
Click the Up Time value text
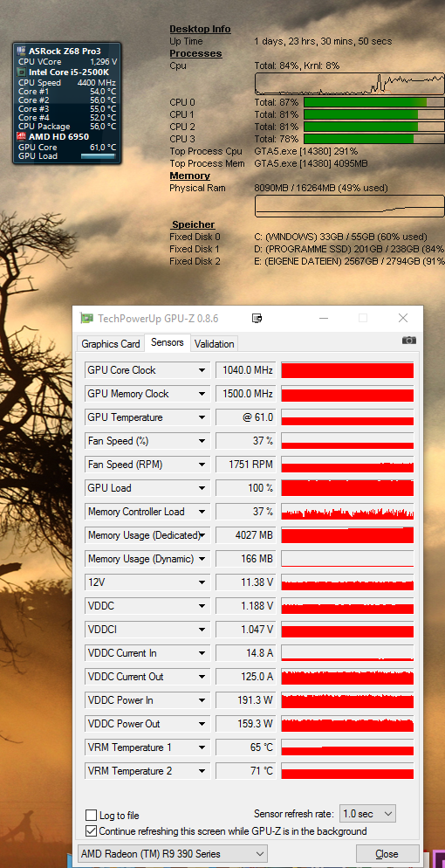click(323, 42)
